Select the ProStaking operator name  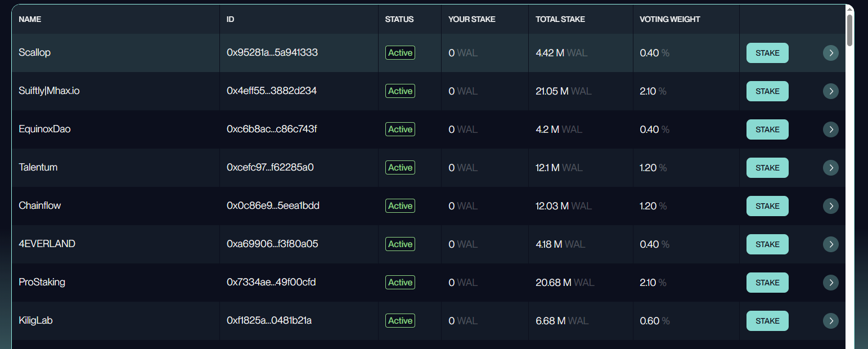point(42,282)
